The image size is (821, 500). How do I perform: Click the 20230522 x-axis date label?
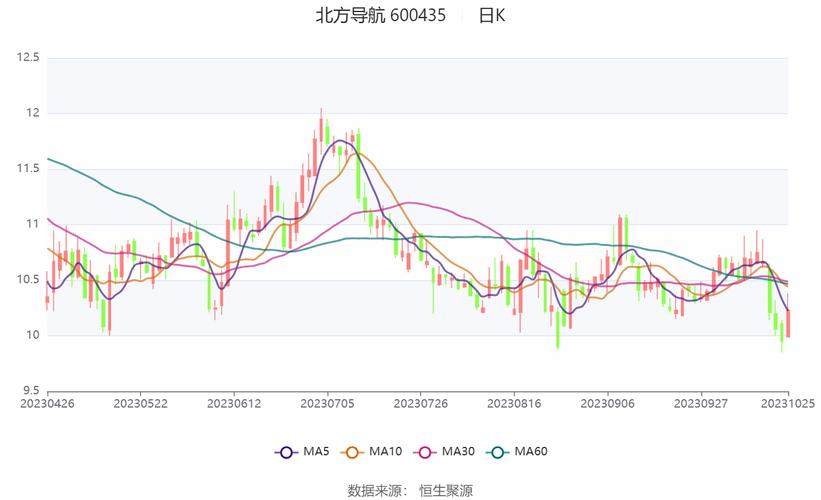tap(140, 404)
